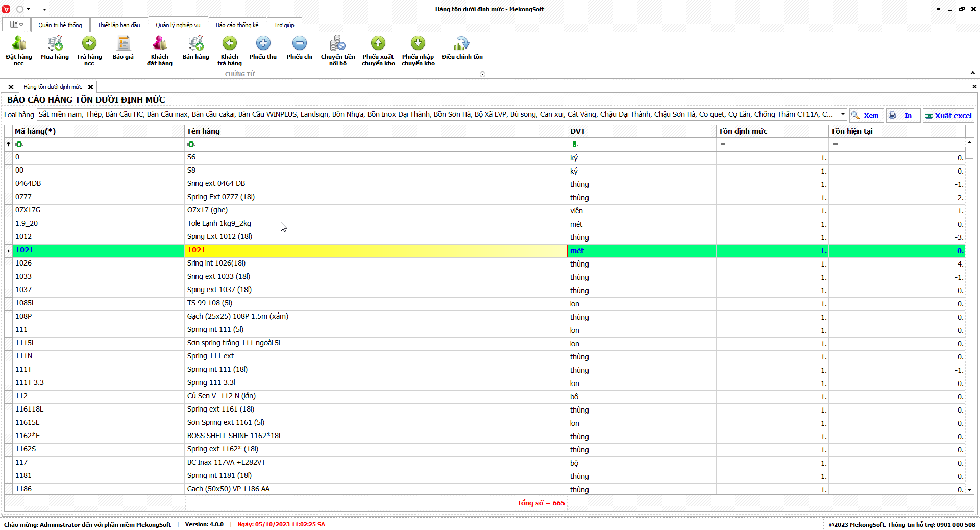Close the Hàng tồn dưới định mức tab

click(90, 87)
